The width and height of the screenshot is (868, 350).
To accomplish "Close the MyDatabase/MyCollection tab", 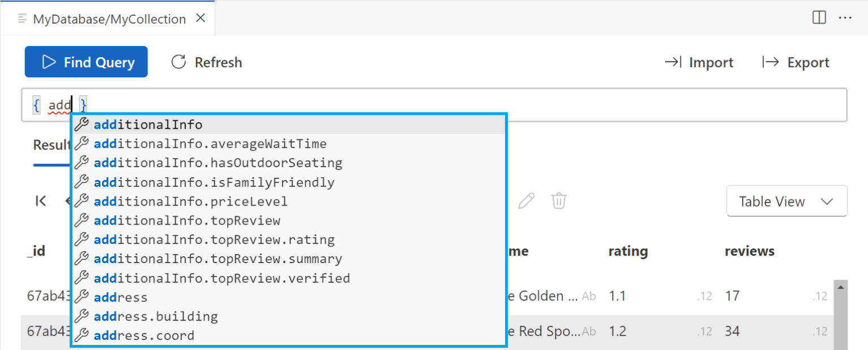I will pos(200,19).
